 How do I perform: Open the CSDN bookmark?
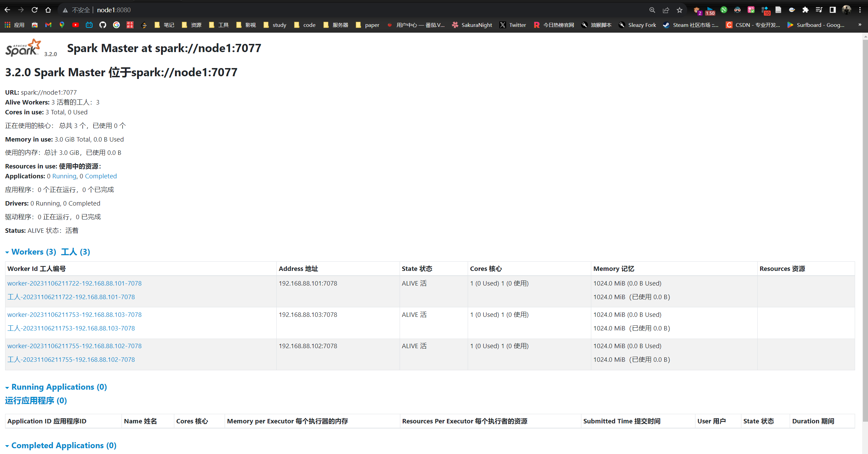click(x=753, y=25)
